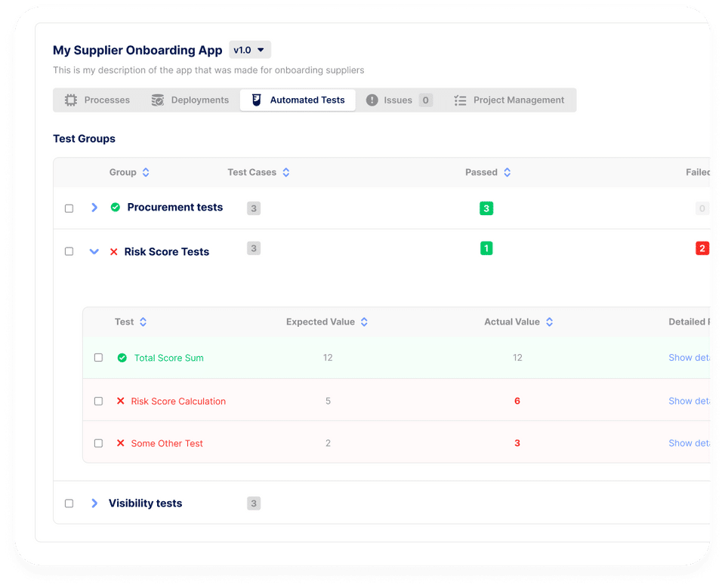Click green check icon beside Procurement tests
Viewport: 725px width, 588px height.
[116, 207]
